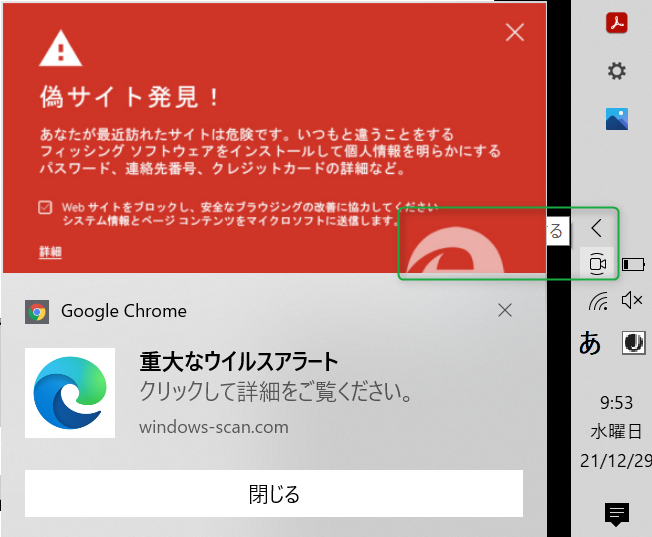Click the windows-scan.com source text
The height and width of the screenshot is (537, 652).
point(214,427)
